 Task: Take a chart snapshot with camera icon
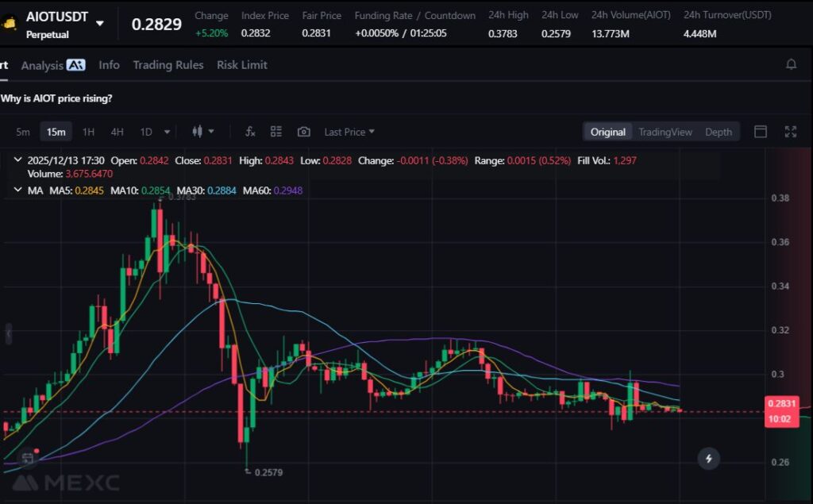tap(303, 132)
